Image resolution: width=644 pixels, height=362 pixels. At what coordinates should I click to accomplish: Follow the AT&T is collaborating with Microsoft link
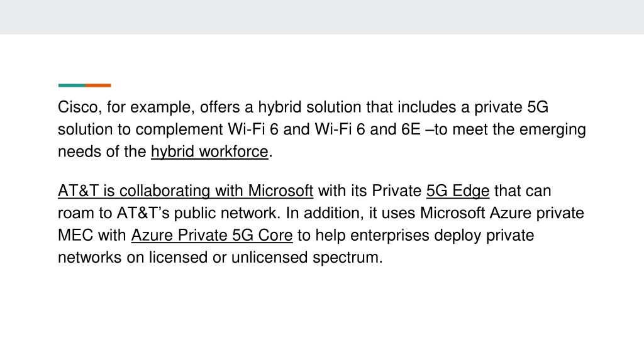186,191
